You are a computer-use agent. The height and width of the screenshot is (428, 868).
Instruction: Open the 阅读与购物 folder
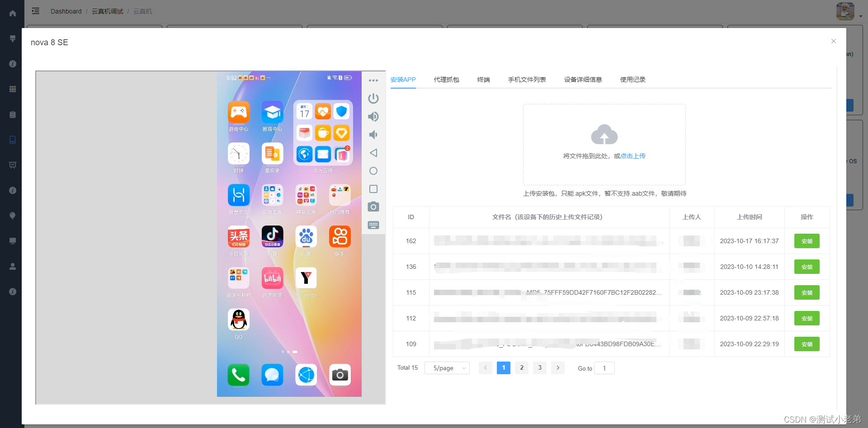(239, 278)
